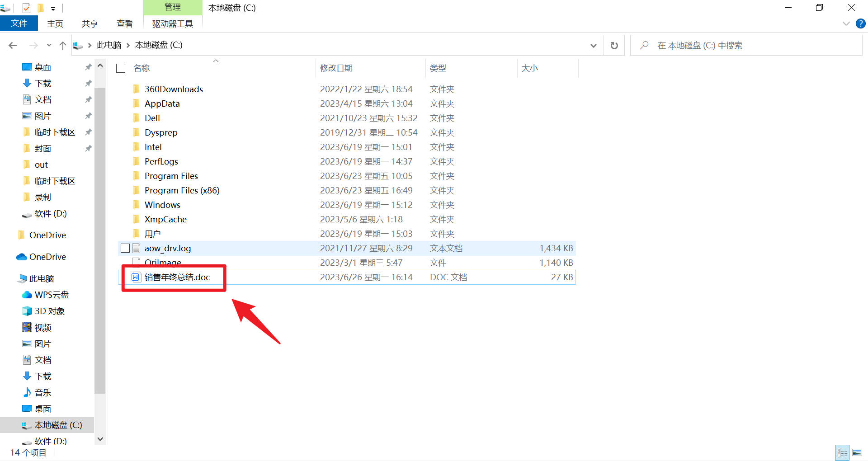The image size is (868, 461).
Task: Tick the select-all checkbox in header
Action: tap(121, 68)
